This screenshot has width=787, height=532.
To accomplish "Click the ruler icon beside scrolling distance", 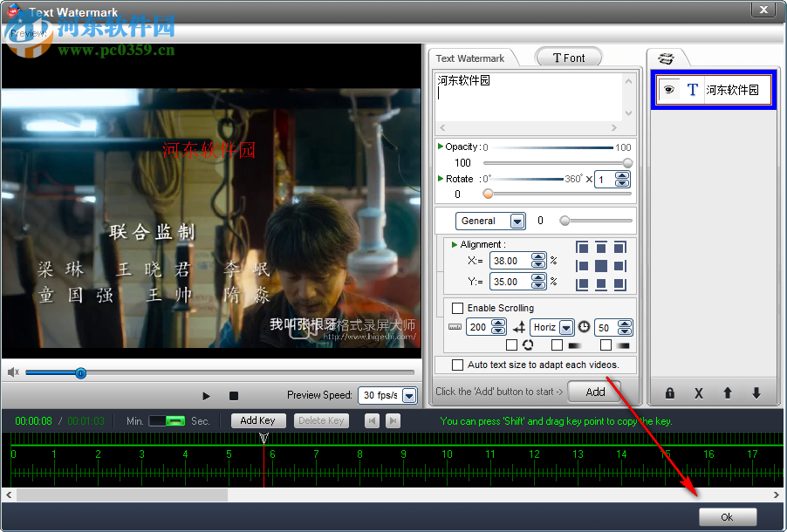I will 455,327.
